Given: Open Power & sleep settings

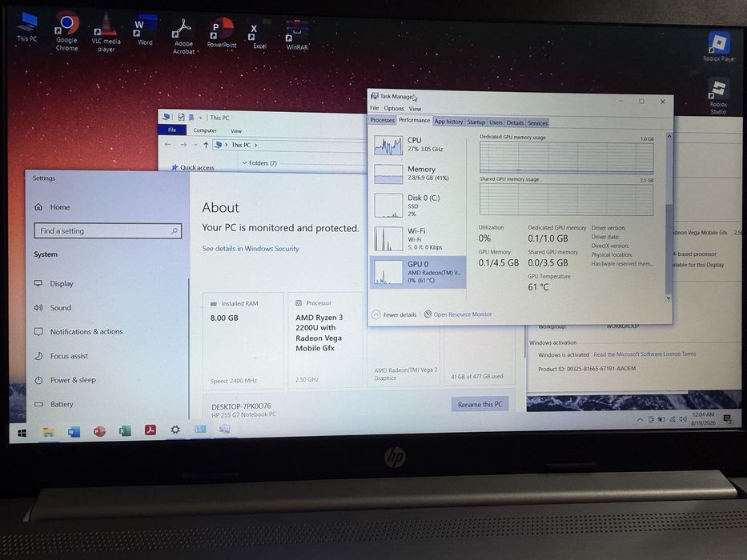Looking at the screenshot, I should pyautogui.click(x=65, y=380).
